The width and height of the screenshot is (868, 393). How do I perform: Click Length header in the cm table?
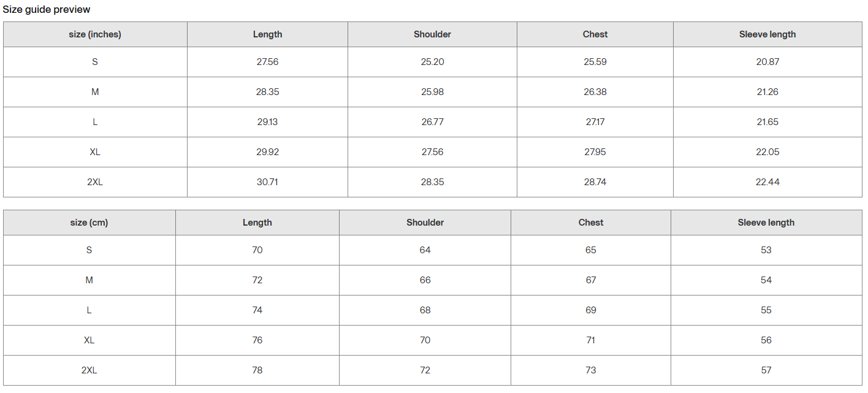click(257, 223)
